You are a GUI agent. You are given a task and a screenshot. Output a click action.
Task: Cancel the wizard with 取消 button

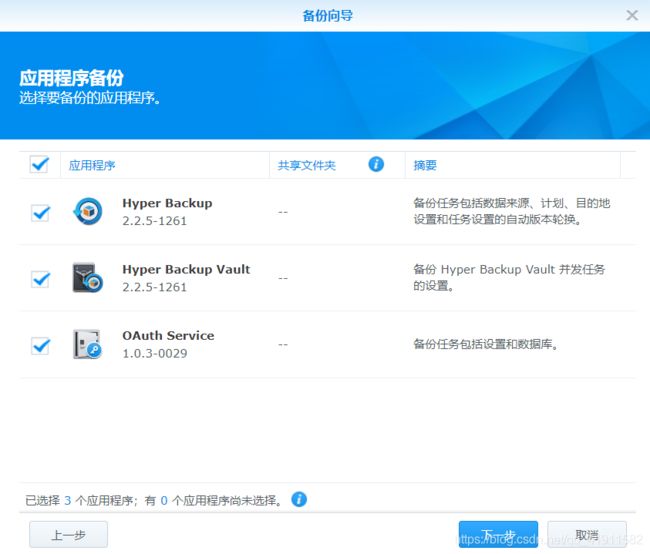[x=587, y=535]
